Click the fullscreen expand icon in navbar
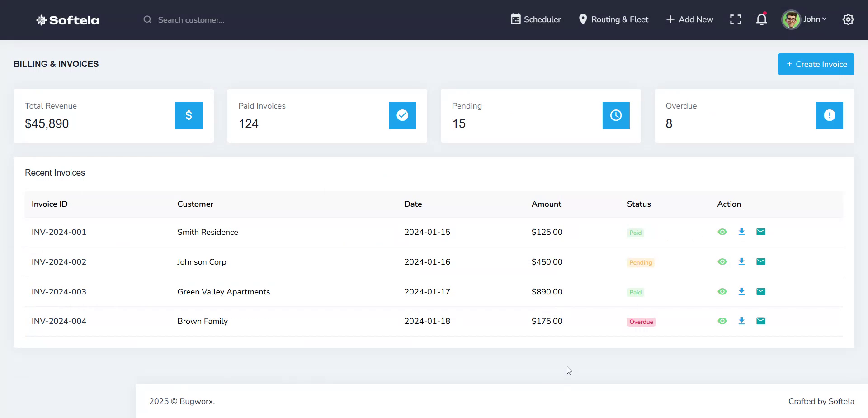The height and width of the screenshot is (418, 868). [736, 19]
